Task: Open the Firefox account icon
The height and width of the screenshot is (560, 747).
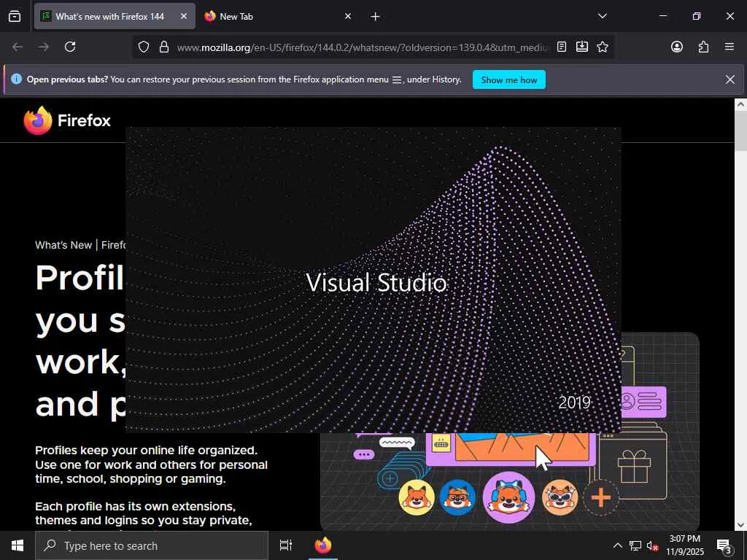Action: pyautogui.click(x=676, y=47)
